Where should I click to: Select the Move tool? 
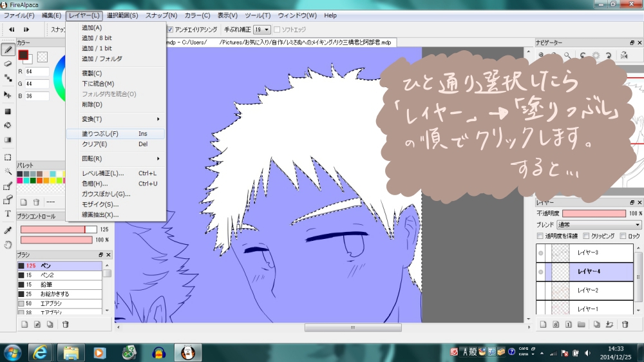(8, 95)
